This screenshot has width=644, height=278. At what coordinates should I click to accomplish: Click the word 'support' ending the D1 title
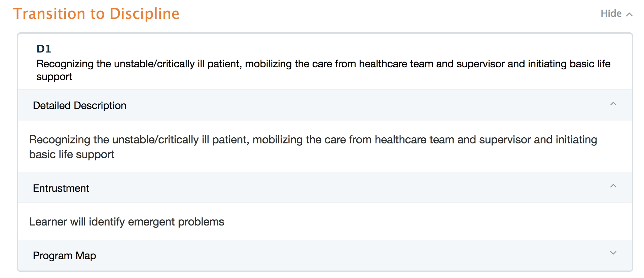click(54, 77)
